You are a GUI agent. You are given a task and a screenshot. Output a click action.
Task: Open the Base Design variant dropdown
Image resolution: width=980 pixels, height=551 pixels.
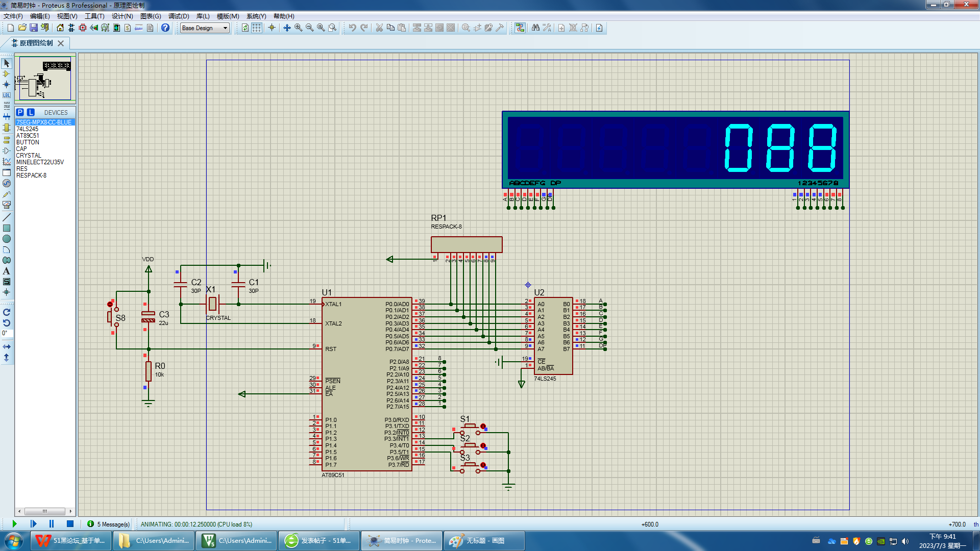[x=205, y=28]
